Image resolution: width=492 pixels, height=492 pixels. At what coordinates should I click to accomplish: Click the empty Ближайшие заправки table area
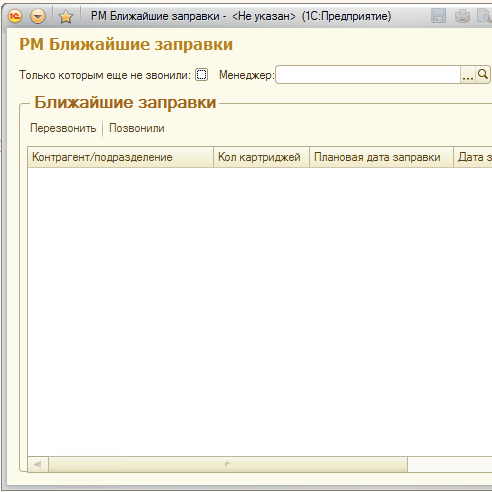click(260, 312)
